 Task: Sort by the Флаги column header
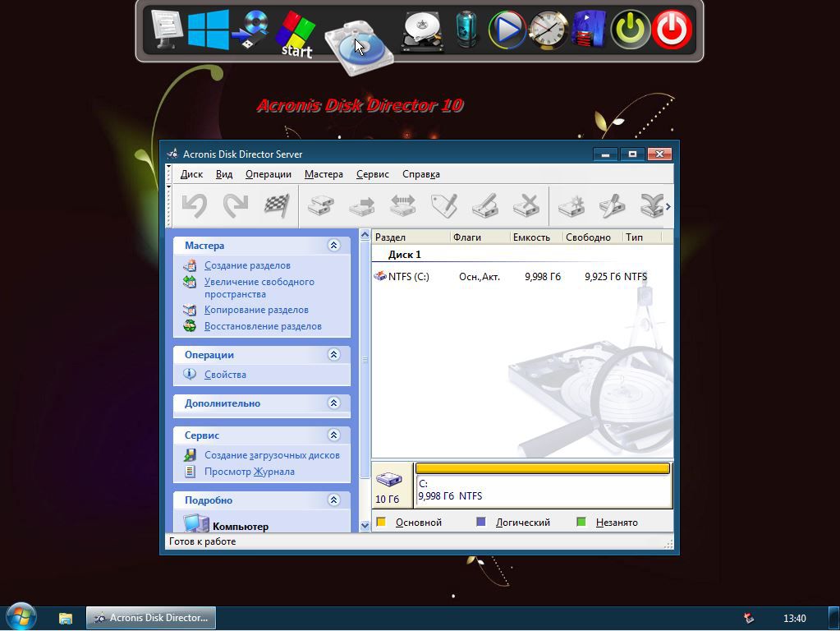pyautogui.click(x=480, y=237)
